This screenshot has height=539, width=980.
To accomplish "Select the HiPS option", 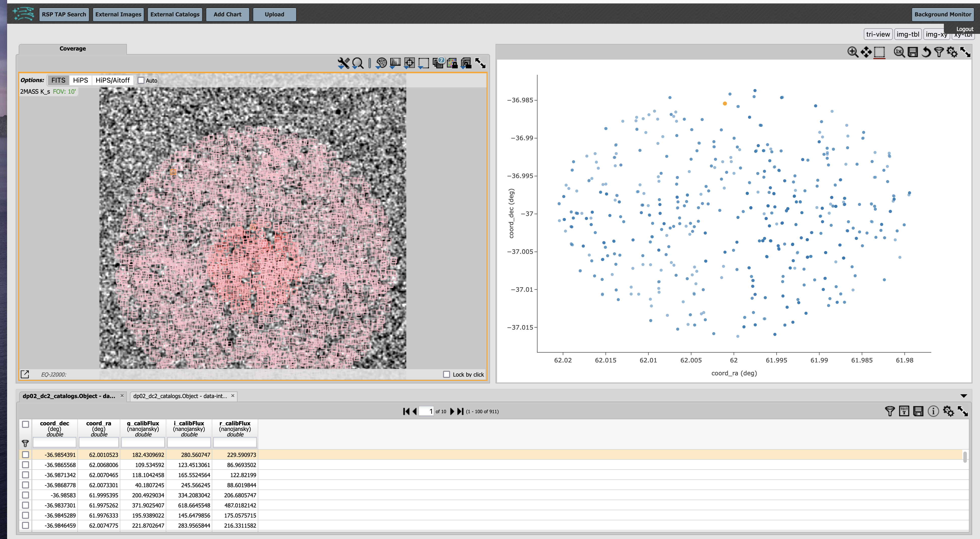I will [80, 80].
